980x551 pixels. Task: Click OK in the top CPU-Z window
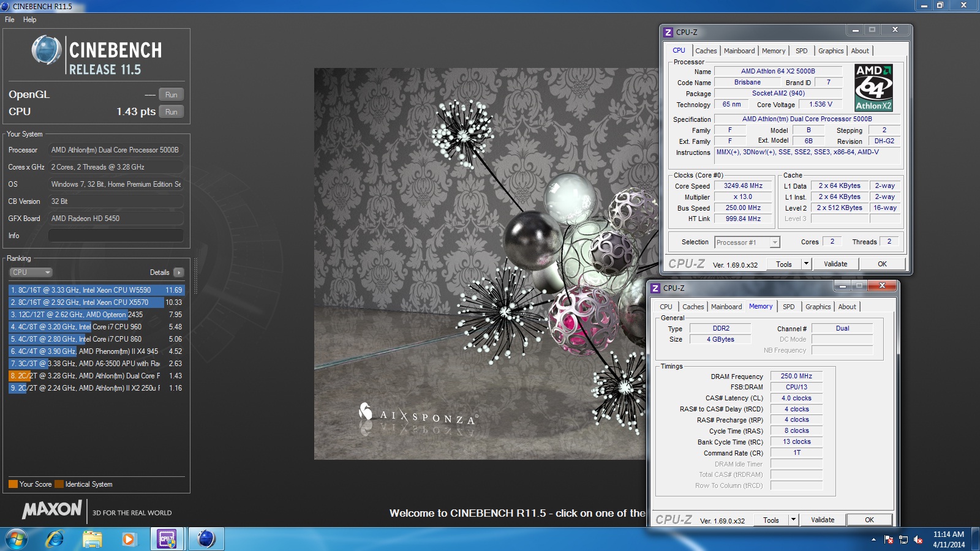[882, 264]
